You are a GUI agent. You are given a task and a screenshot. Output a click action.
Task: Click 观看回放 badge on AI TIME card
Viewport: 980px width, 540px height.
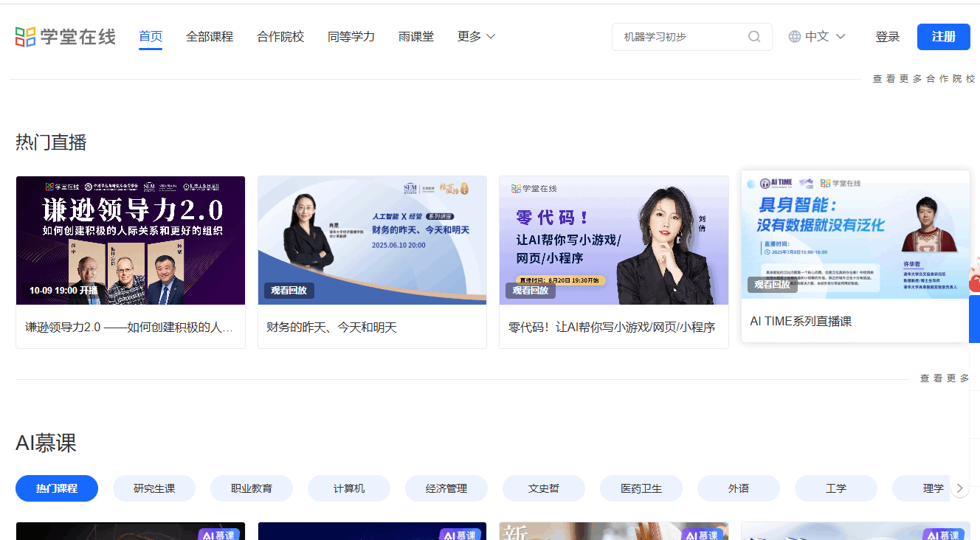coord(772,285)
